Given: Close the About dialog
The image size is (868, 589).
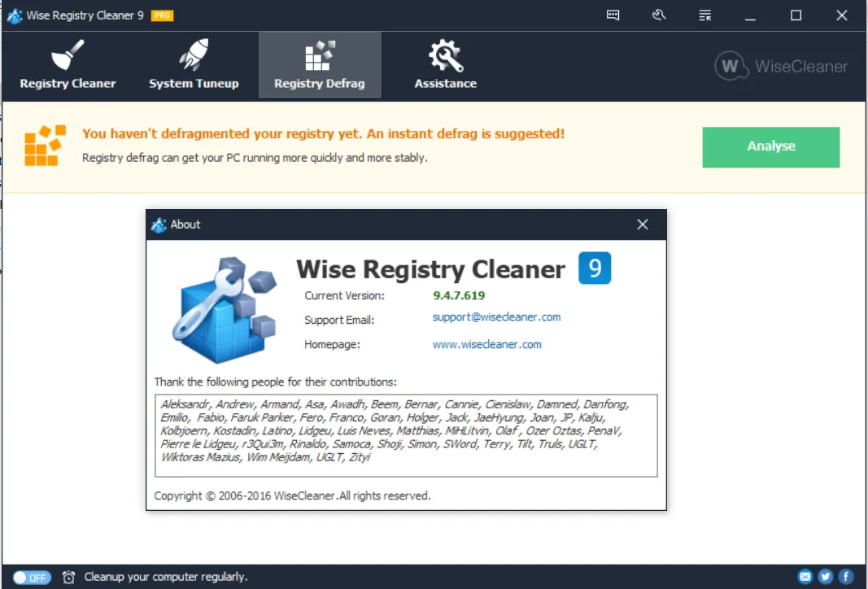Looking at the screenshot, I should click(x=642, y=225).
